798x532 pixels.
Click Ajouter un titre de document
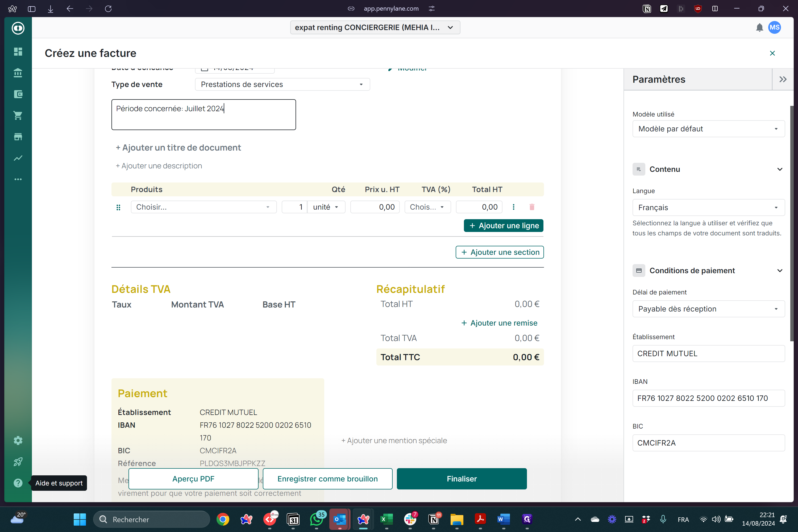178,148
